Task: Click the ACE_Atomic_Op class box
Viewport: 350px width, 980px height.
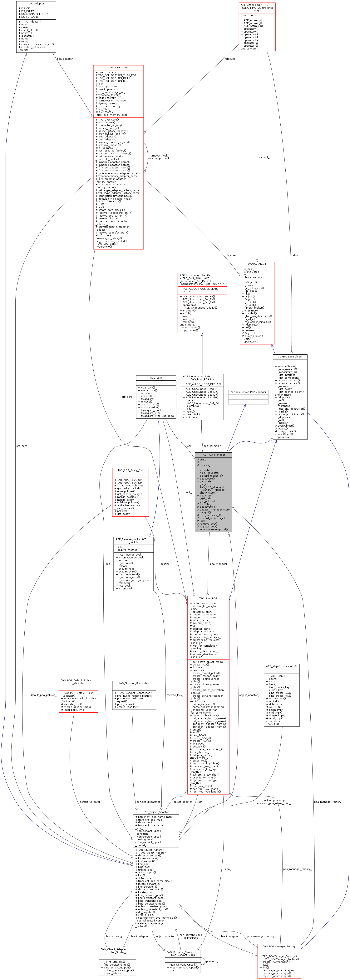Action: (x=257, y=8)
